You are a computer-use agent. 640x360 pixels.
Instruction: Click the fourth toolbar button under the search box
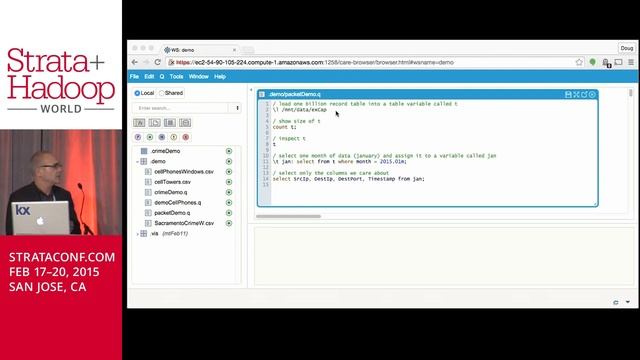click(x=185, y=122)
